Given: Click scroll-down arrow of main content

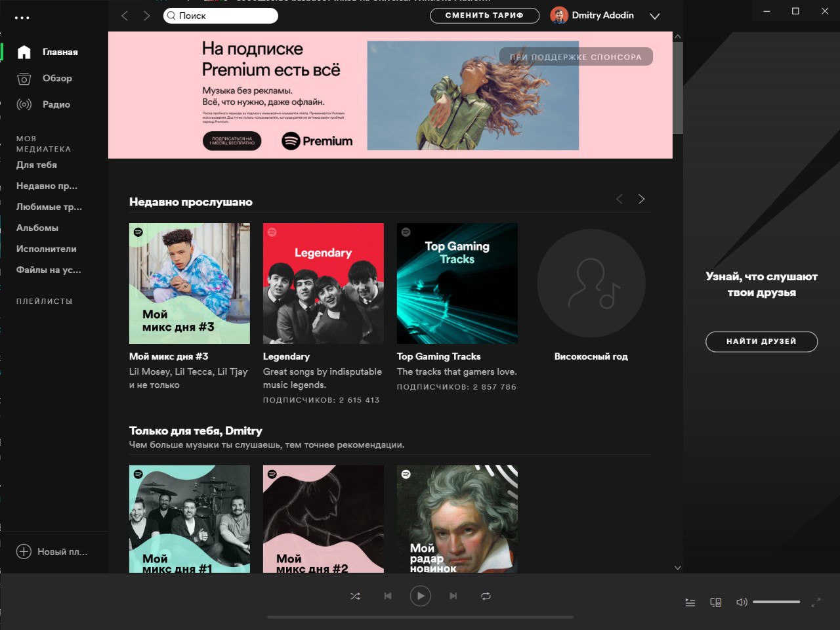Looking at the screenshot, I should pyautogui.click(x=678, y=568).
